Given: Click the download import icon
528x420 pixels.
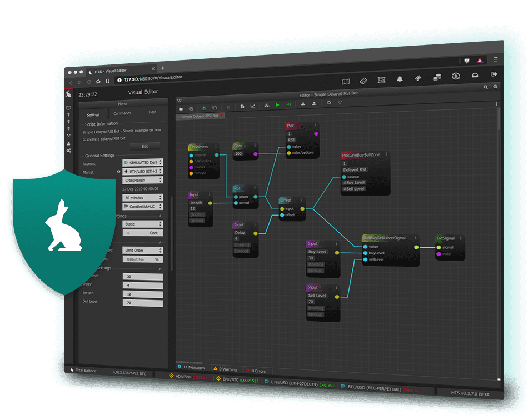Looking at the screenshot, I should click(x=303, y=104).
